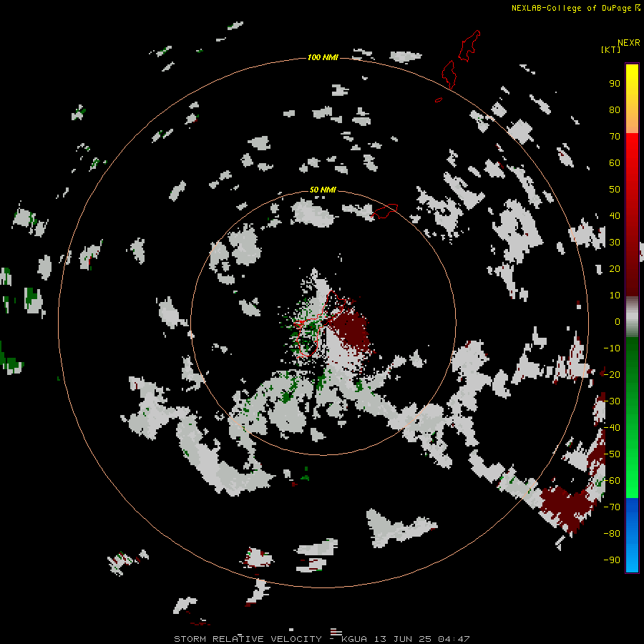Click the NEXR label above the color bar

628,43
